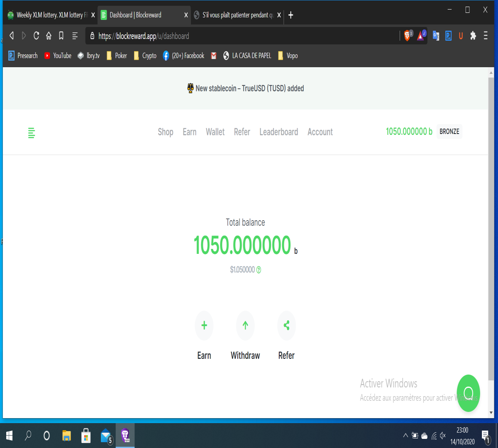Open the orange U extension icon
The image size is (498, 448).
[x=461, y=36]
